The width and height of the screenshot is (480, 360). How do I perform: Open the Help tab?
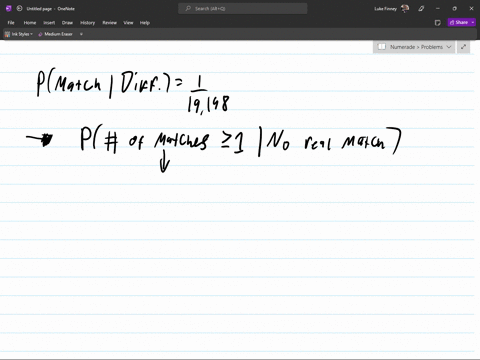click(x=145, y=23)
